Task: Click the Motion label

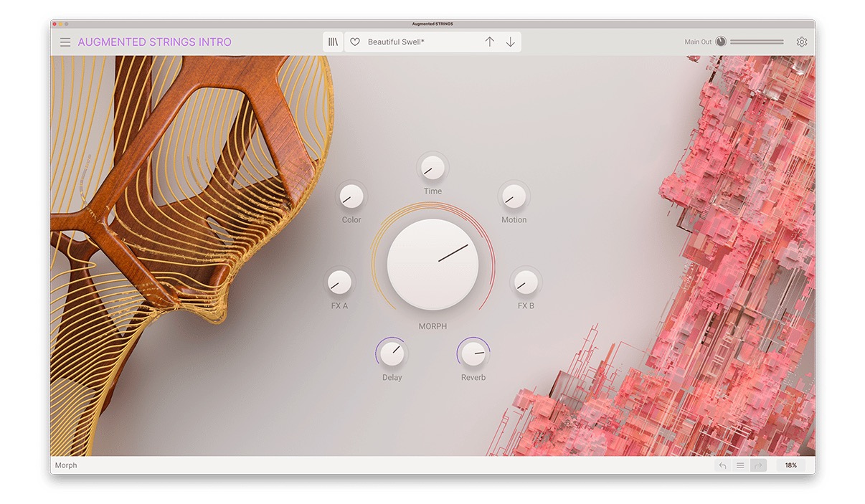Action: click(514, 220)
